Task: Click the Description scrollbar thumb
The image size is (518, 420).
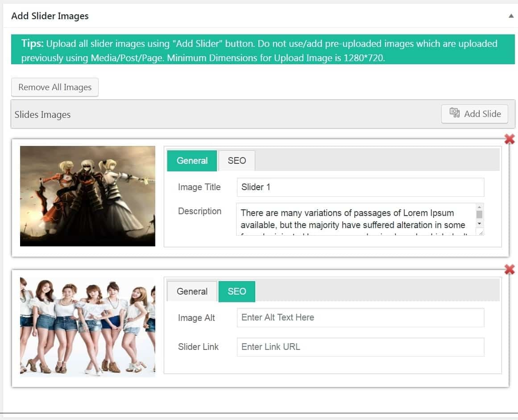Action: 479,214
